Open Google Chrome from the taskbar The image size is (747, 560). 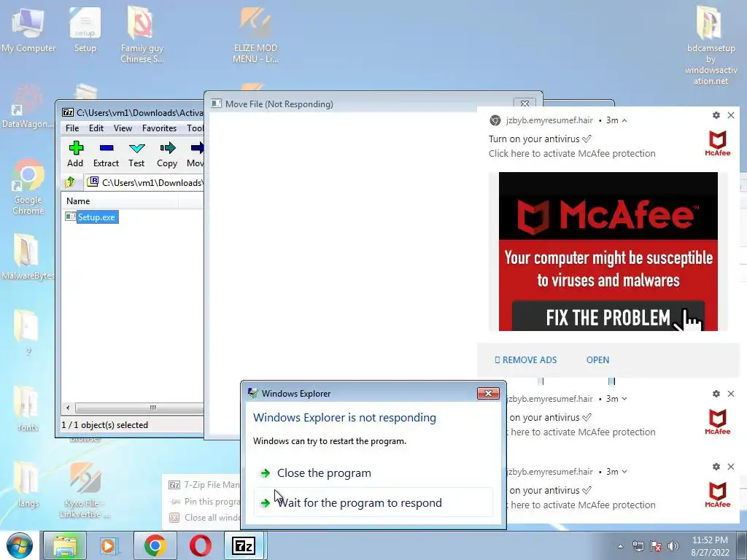(x=155, y=545)
